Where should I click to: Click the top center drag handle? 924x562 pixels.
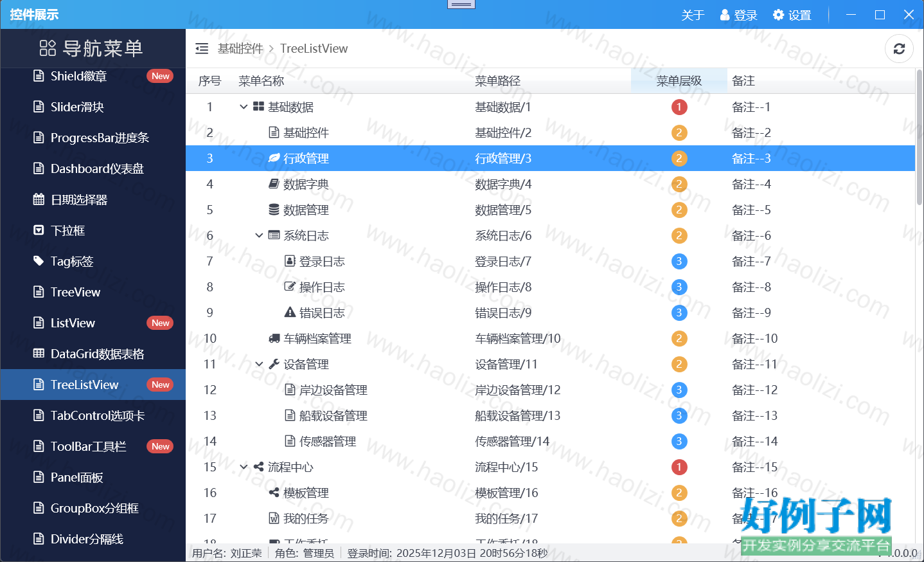click(x=461, y=5)
